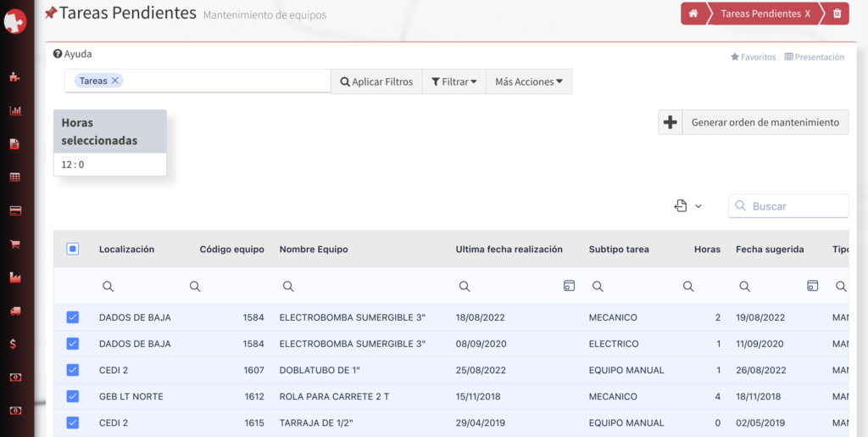Toggle the select-all checkbox in table header
Image resolution: width=868 pixels, height=437 pixels.
pos(73,249)
